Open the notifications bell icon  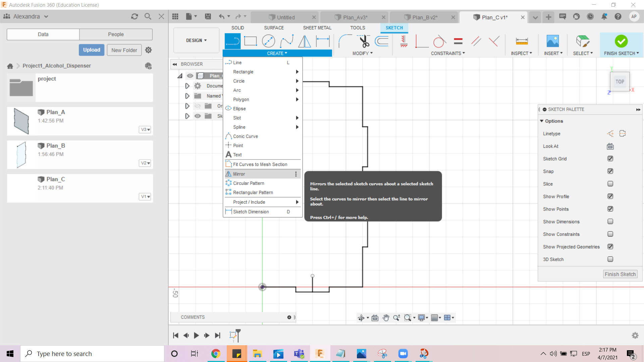604,16
